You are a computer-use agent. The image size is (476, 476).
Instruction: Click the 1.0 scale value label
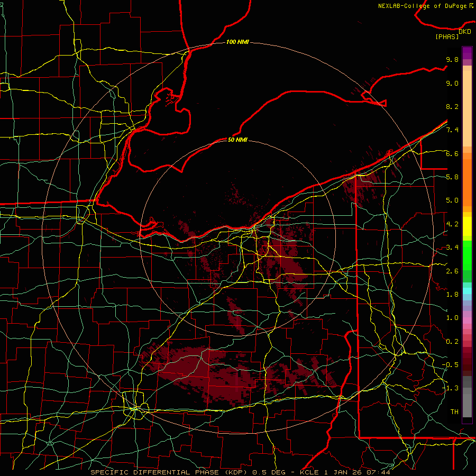click(x=452, y=318)
